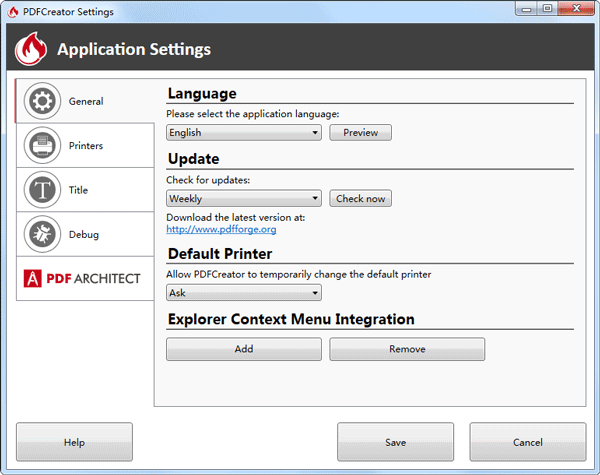Click the PDFCreator flame logo in header

point(31,49)
